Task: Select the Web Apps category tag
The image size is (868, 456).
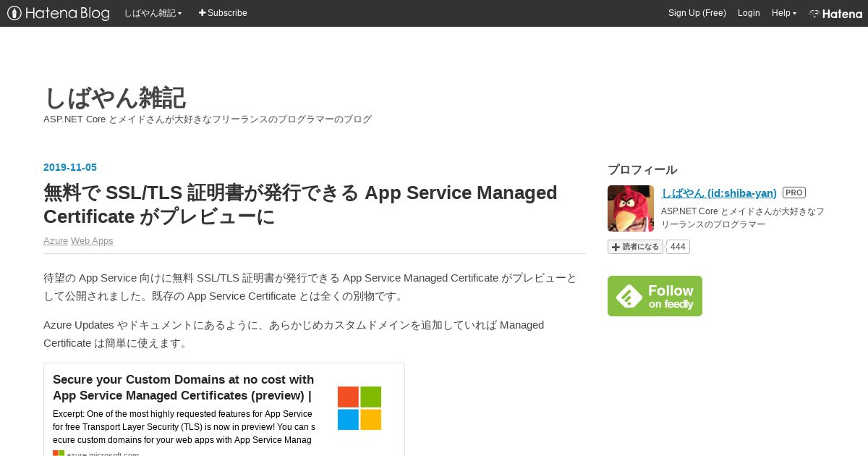Action: click(92, 241)
